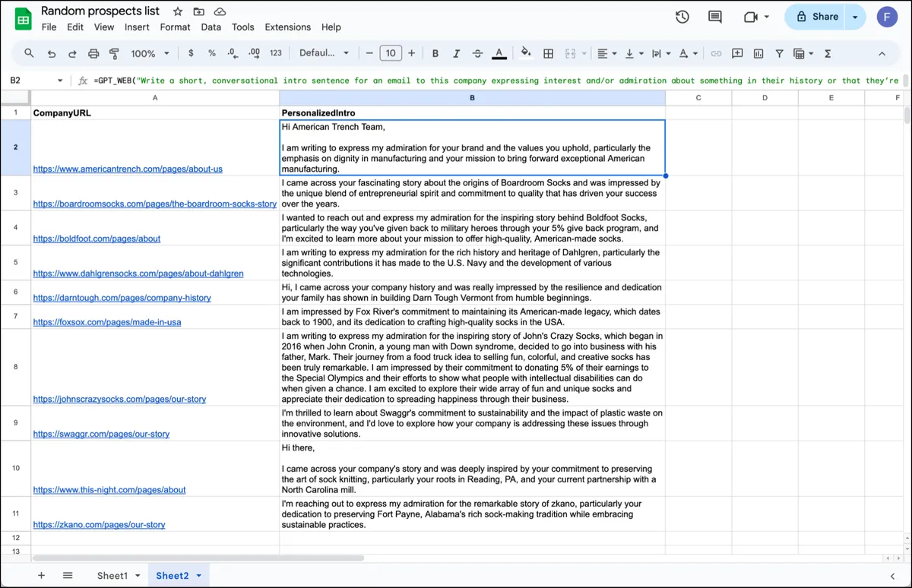Open the Extensions menu
This screenshot has width=912, height=588.
click(288, 27)
